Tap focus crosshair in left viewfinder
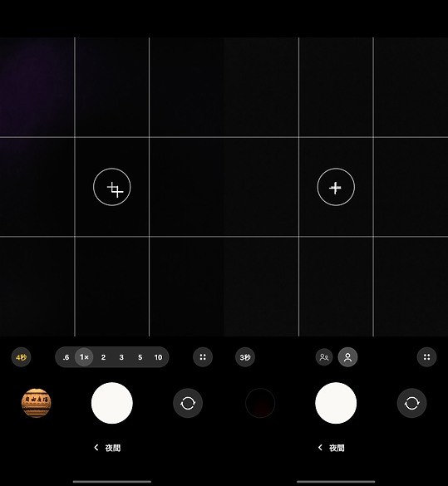Image resolution: width=448 pixels, height=486 pixels. point(112,187)
